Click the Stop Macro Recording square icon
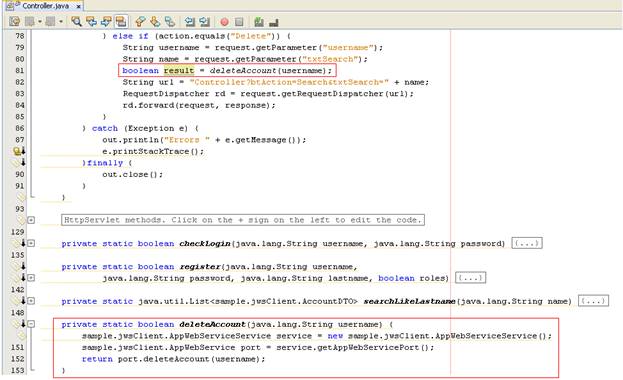This screenshot has height=380, width=623. click(239, 22)
